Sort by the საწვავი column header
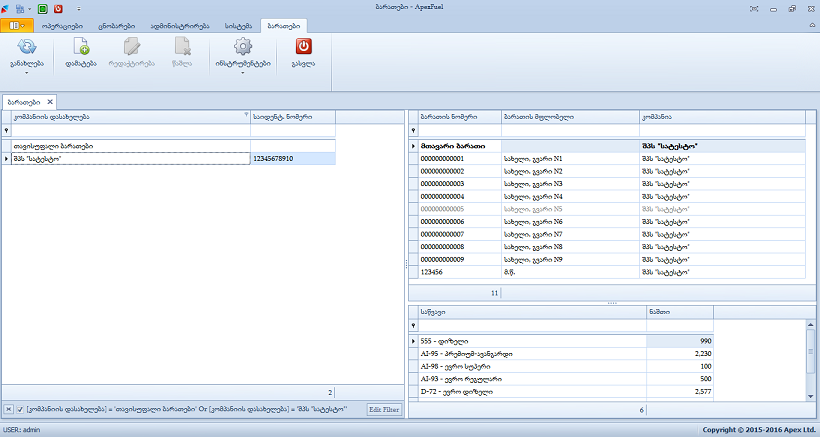This screenshot has width=820, height=437. [x=532, y=312]
